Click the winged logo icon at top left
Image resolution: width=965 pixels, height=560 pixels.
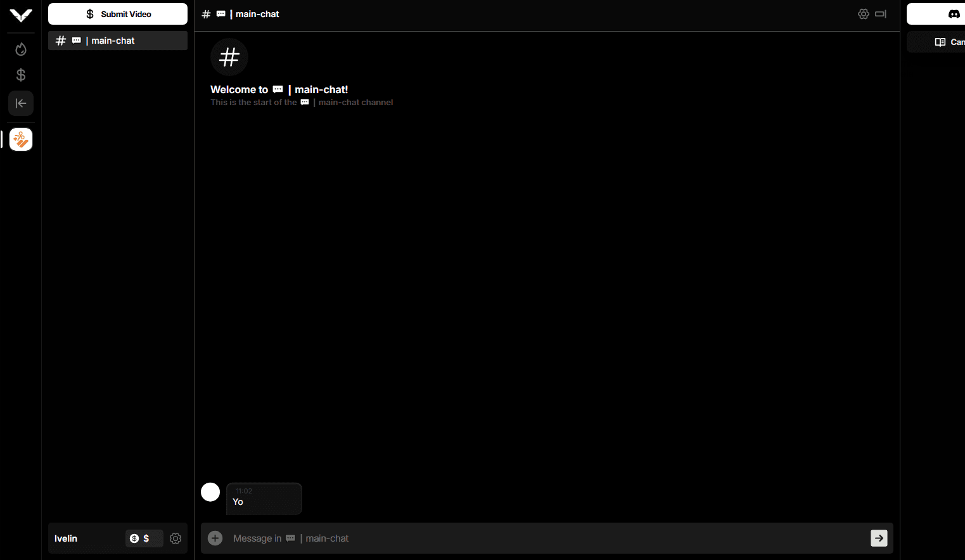pos(21,15)
